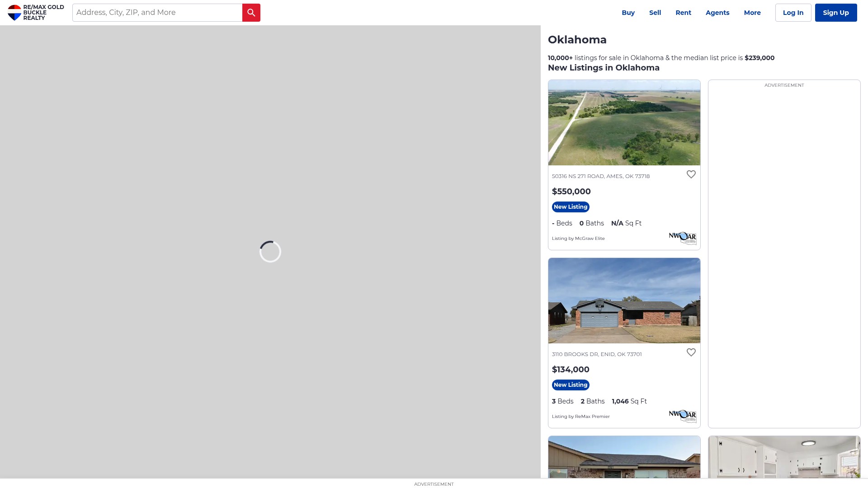Open address link 50316 NS 271 Road, Ames

pyautogui.click(x=601, y=176)
